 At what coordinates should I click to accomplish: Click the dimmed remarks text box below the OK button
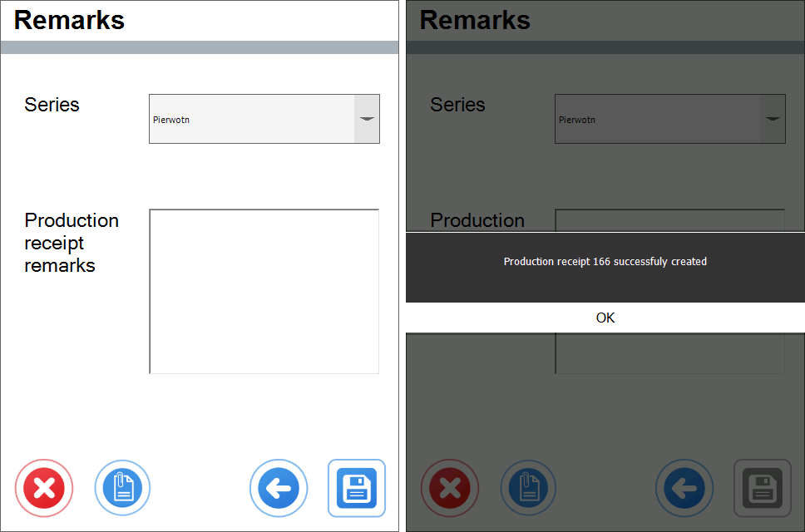669,353
